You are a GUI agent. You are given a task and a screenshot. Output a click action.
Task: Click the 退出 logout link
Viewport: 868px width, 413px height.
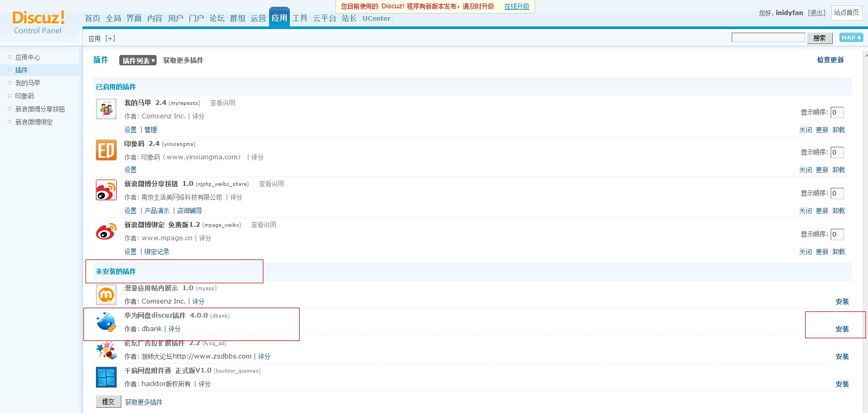tap(817, 13)
